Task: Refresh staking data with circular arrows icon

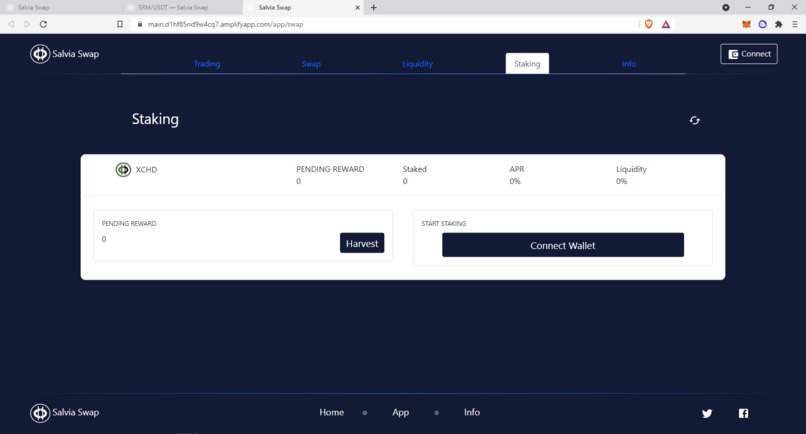Action: (694, 120)
